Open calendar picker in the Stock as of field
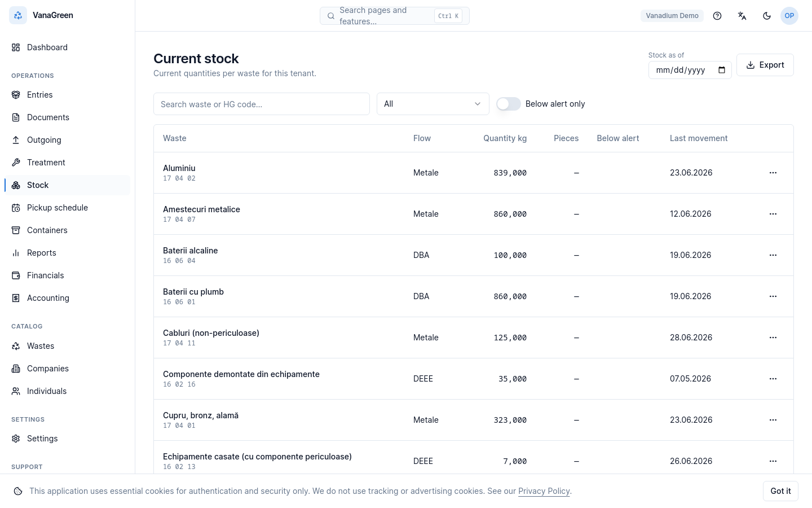 click(722, 70)
